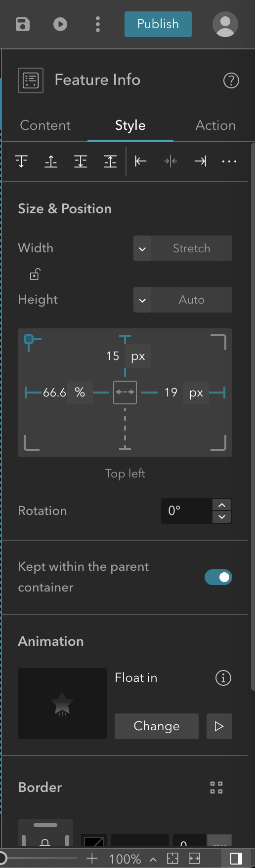Switch to the Content tab

point(45,125)
